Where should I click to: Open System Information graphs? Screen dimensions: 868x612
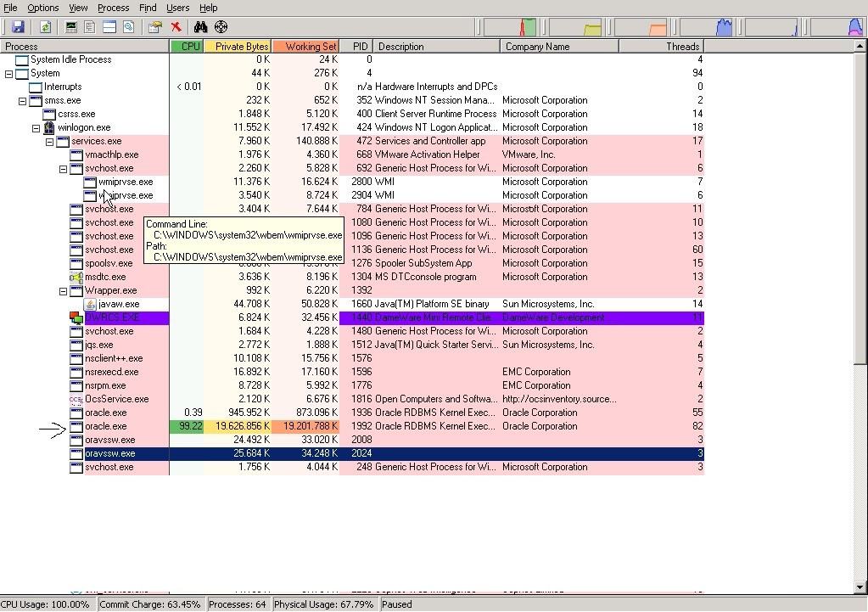(70, 26)
